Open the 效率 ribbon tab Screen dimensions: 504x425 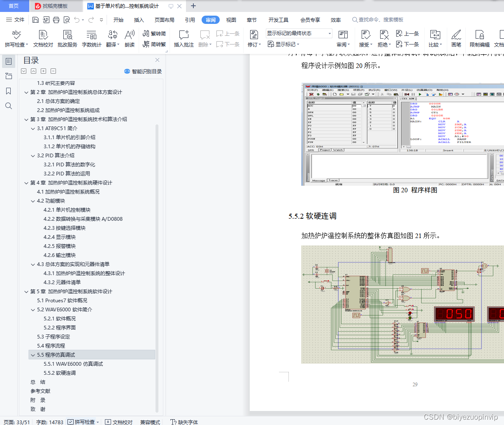click(336, 20)
